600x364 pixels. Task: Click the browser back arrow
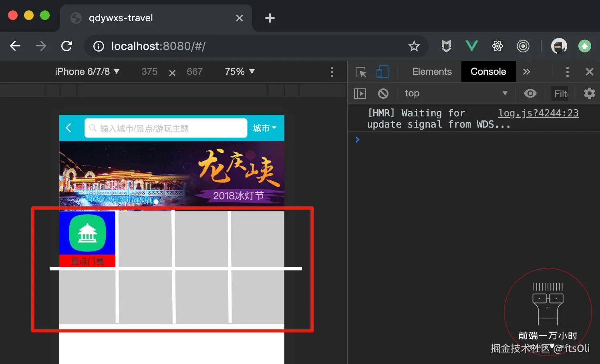coord(15,46)
